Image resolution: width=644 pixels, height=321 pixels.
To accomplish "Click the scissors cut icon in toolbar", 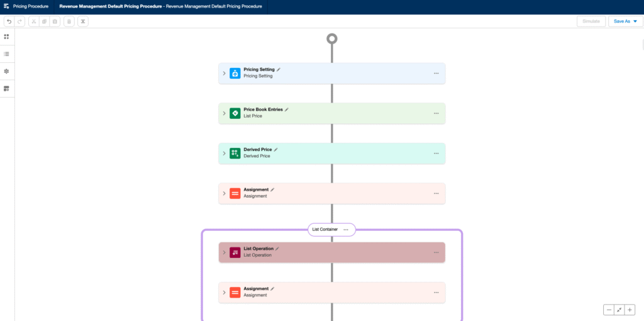I will pyautogui.click(x=34, y=21).
